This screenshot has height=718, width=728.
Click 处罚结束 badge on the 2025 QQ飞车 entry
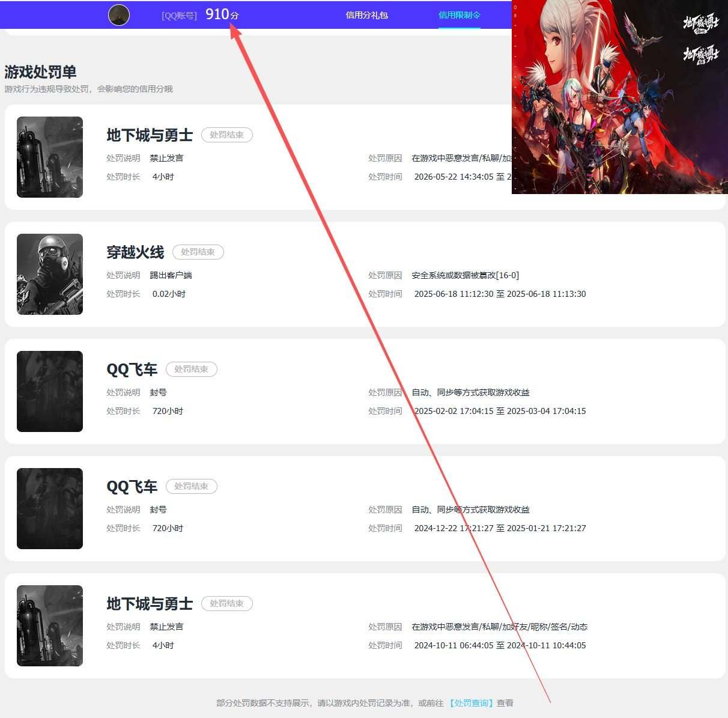(192, 369)
